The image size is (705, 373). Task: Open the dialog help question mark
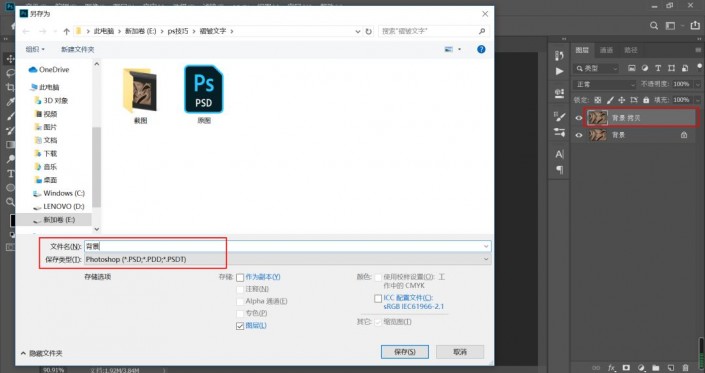point(481,49)
